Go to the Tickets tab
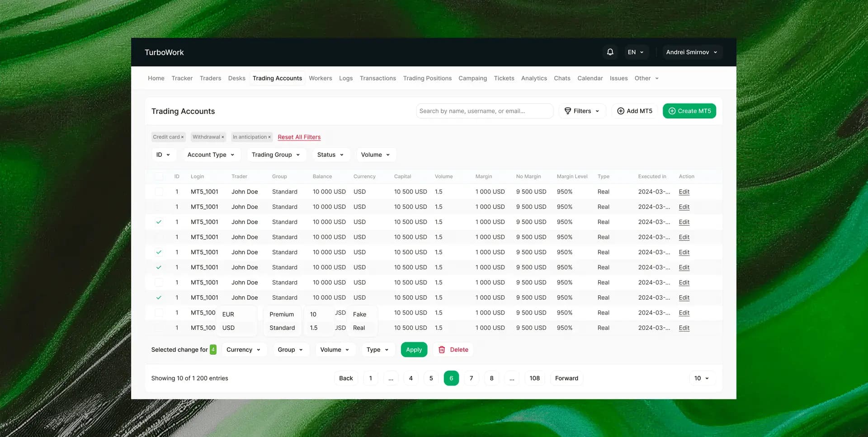The image size is (868, 437). pyautogui.click(x=504, y=78)
